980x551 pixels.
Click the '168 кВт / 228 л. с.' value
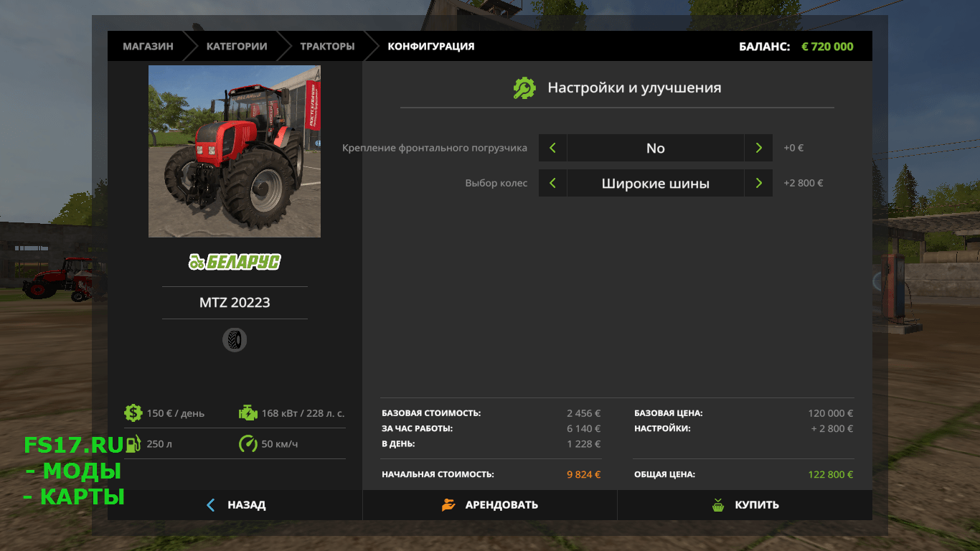303,413
